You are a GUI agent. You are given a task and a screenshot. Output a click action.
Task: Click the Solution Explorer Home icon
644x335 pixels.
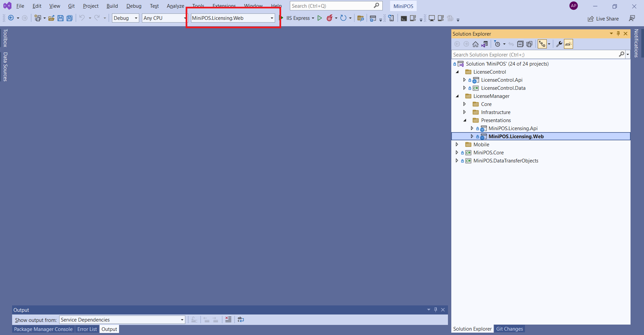(475, 44)
